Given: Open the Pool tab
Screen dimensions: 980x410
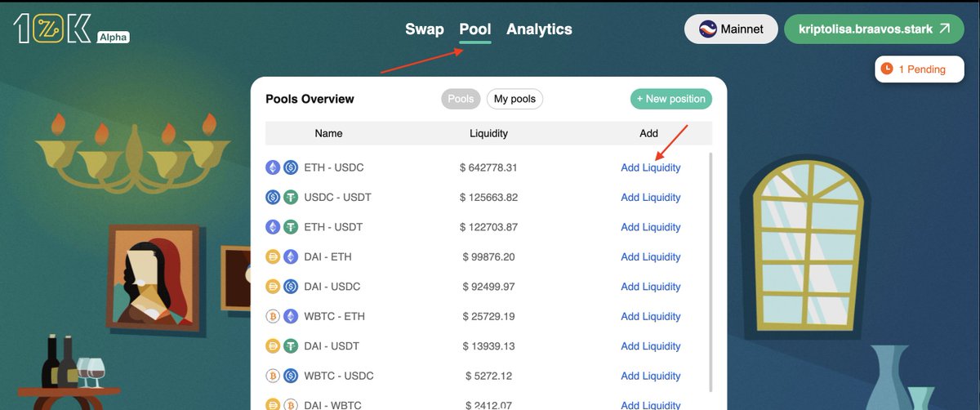Looking at the screenshot, I should (475, 29).
